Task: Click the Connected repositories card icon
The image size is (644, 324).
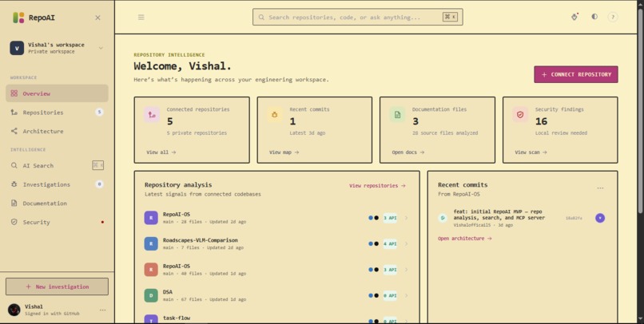Action: click(152, 115)
